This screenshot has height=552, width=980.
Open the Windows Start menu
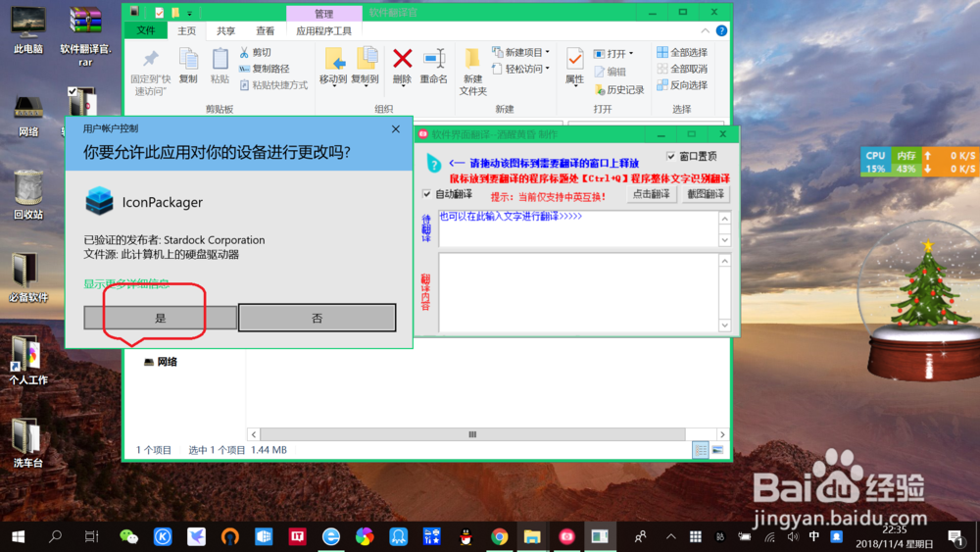tap(18, 536)
